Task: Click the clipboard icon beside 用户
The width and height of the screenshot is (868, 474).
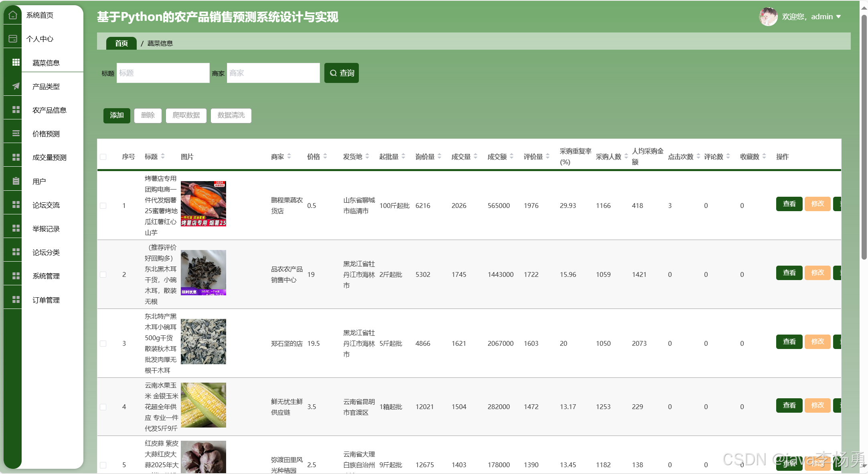Action: (x=16, y=181)
